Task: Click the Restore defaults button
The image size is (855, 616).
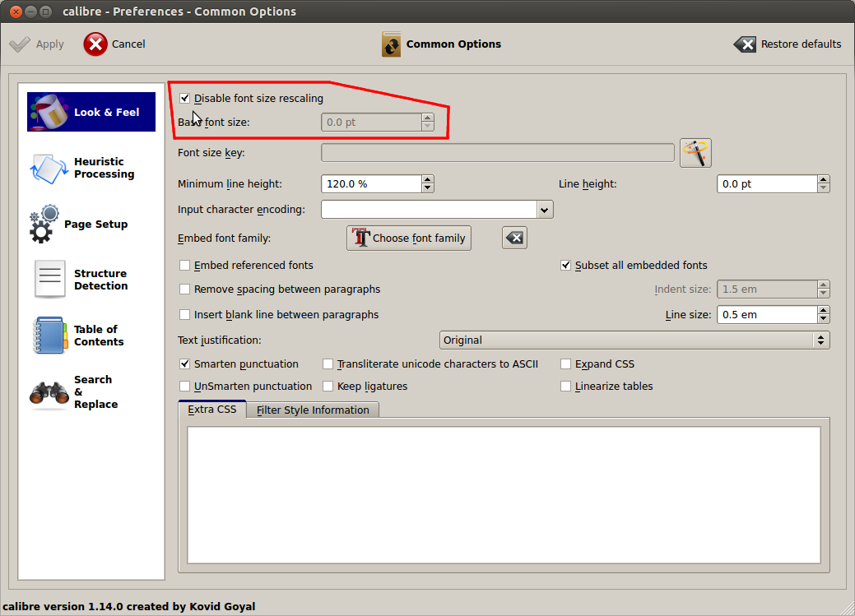Action: 788,44
